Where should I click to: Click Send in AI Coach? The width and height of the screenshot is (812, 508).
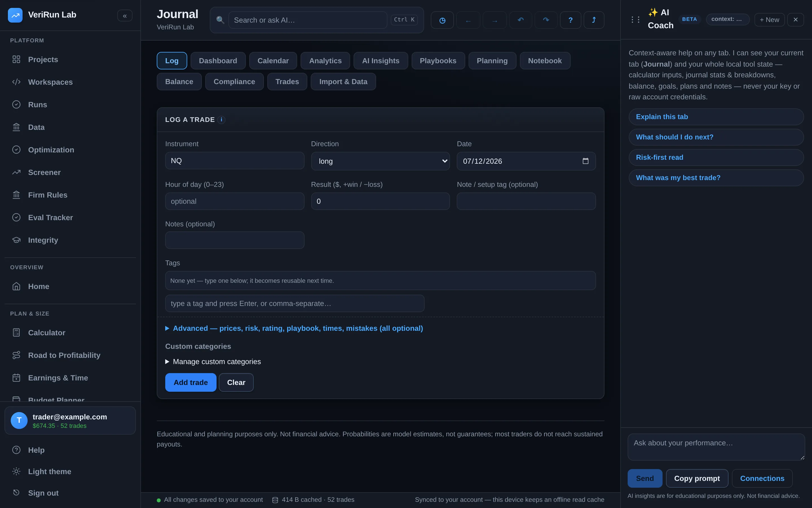(x=645, y=478)
